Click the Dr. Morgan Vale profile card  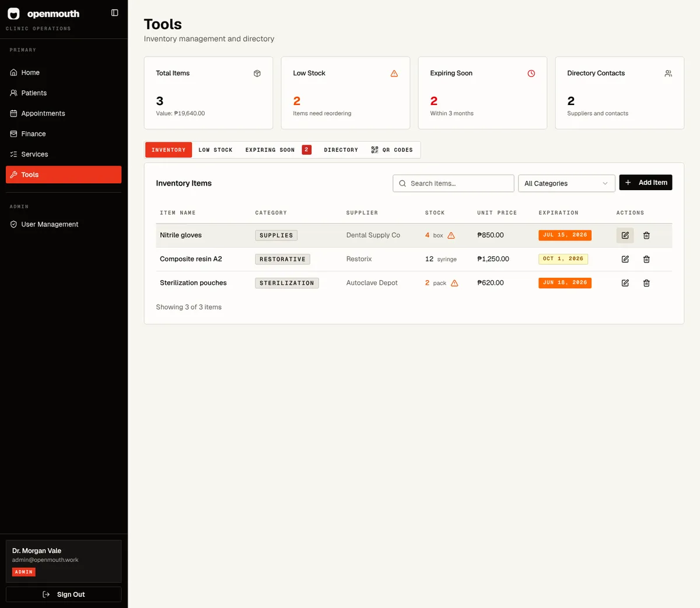coord(64,561)
